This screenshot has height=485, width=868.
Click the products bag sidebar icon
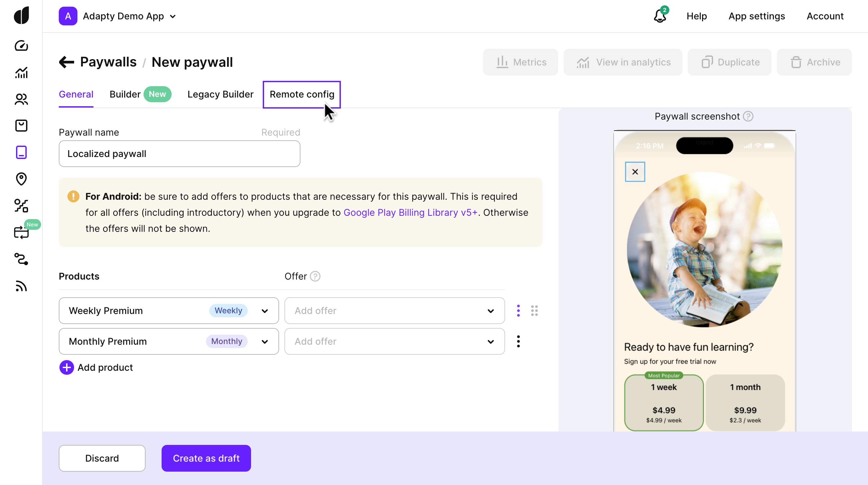click(21, 126)
